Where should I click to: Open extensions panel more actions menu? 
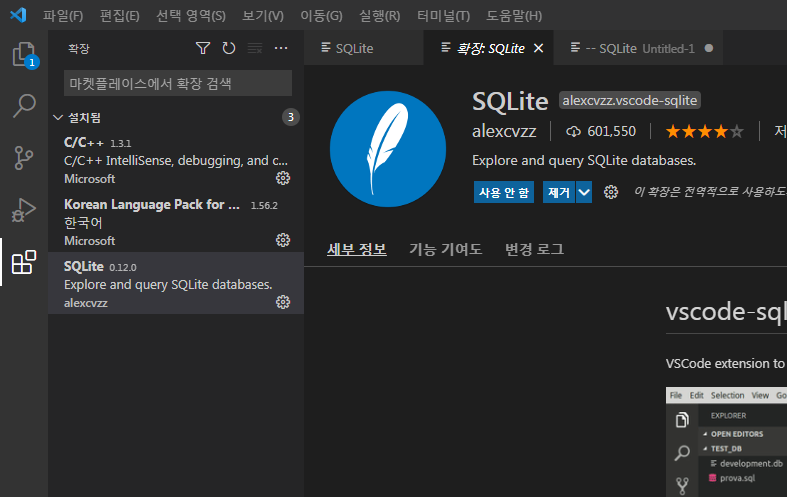click(281, 48)
